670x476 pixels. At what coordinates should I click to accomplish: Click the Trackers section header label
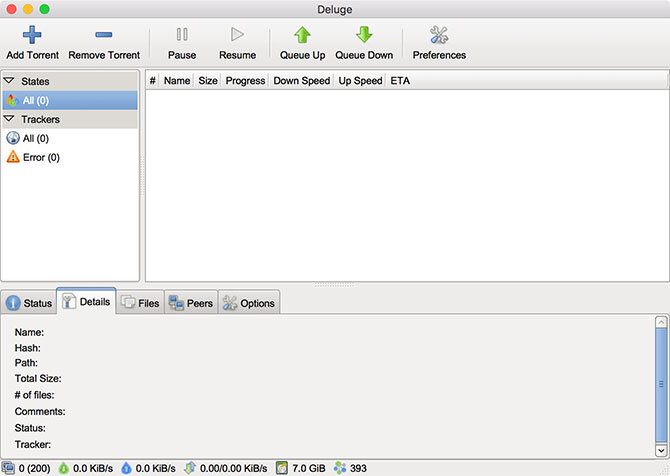click(41, 119)
